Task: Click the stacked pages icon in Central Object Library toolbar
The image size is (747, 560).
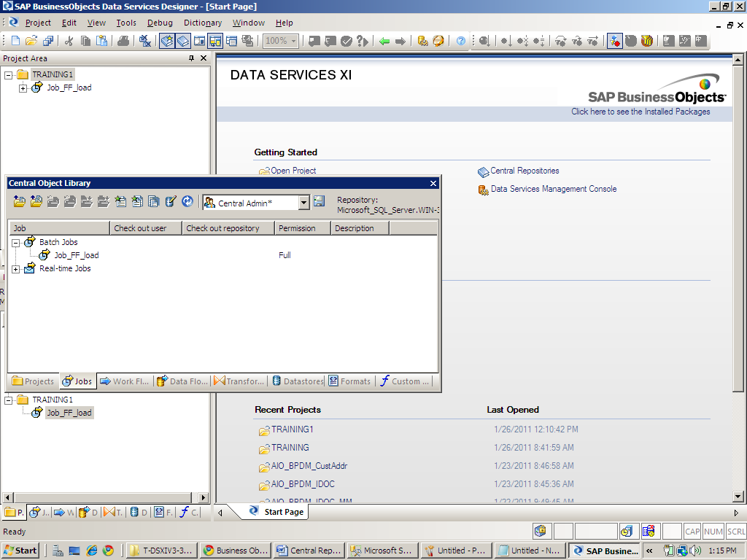Action: pyautogui.click(x=153, y=201)
